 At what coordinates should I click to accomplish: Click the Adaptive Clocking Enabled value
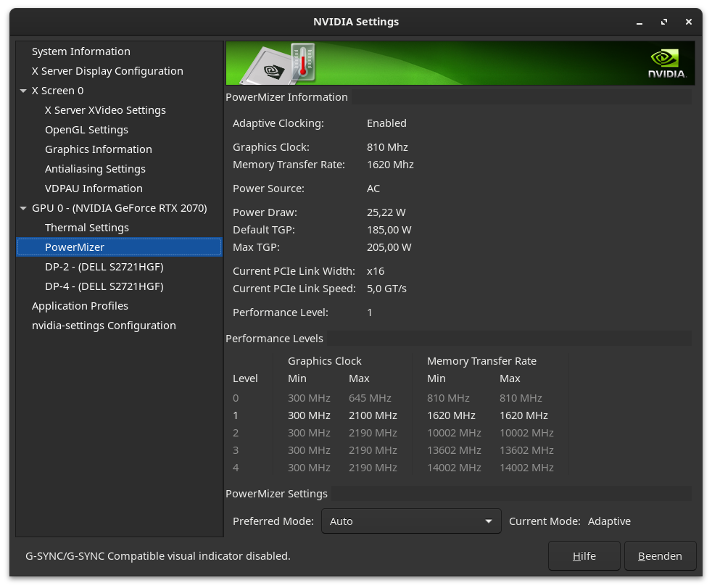386,123
